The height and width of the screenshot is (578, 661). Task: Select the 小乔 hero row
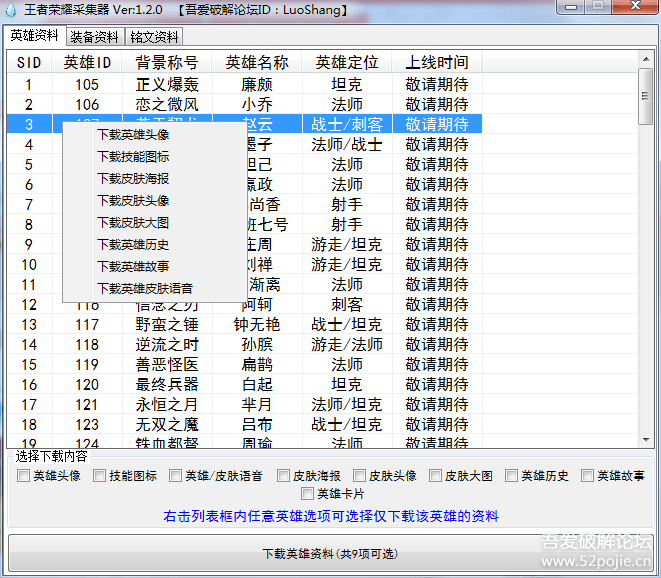(x=257, y=105)
